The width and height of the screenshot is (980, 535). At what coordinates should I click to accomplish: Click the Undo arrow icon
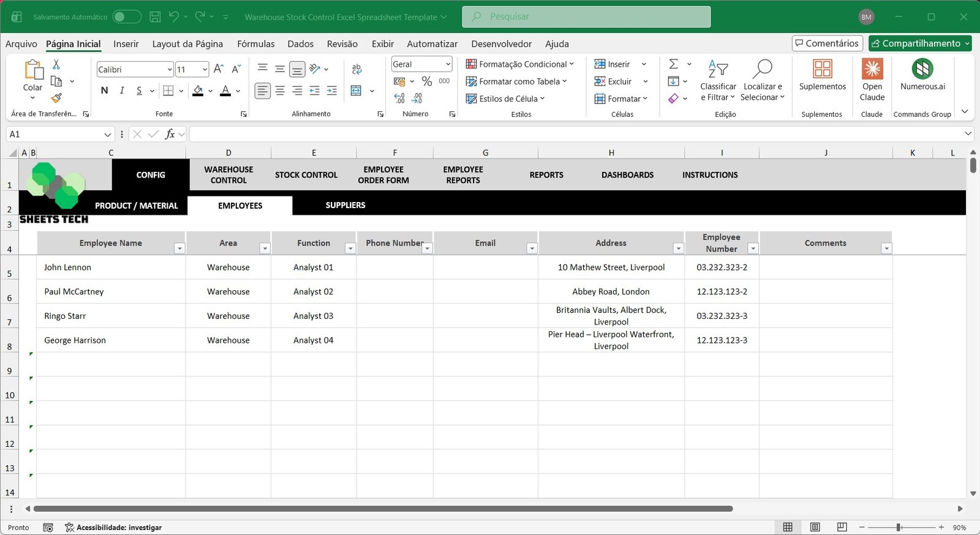pyautogui.click(x=174, y=17)
